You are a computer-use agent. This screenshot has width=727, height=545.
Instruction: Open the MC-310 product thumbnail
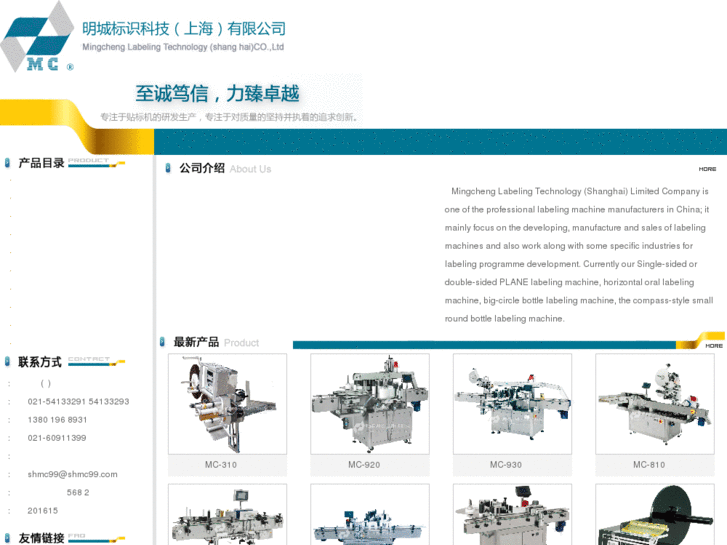point(227,404)
